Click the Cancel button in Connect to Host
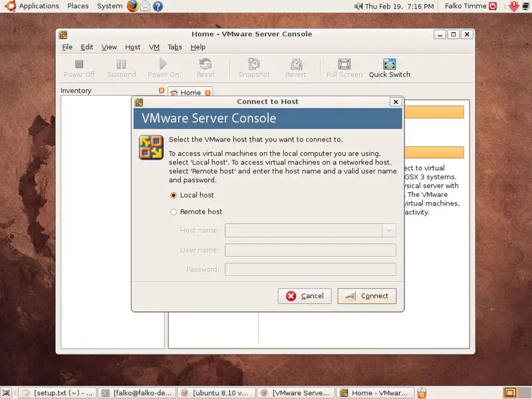Image resolution: width=532 pixels, height=399 pixels. 305,296
